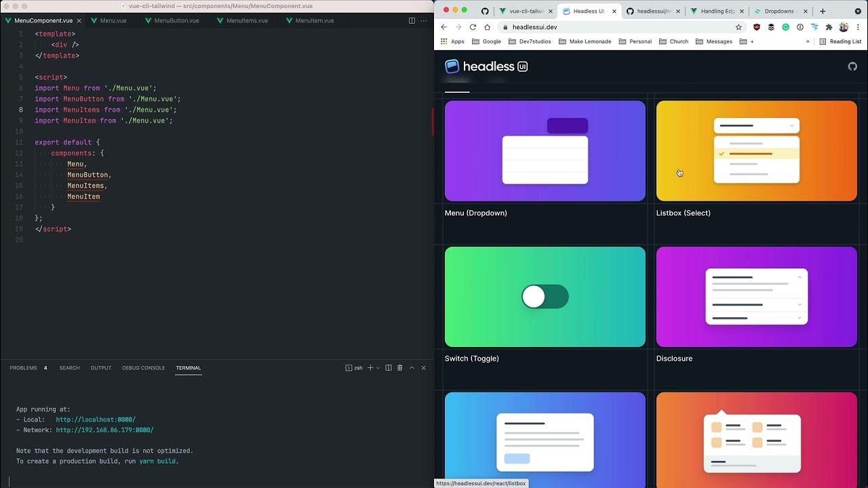Open the Grammarly extension icon
Screen dimensions: 868x488
coord(785,27)
